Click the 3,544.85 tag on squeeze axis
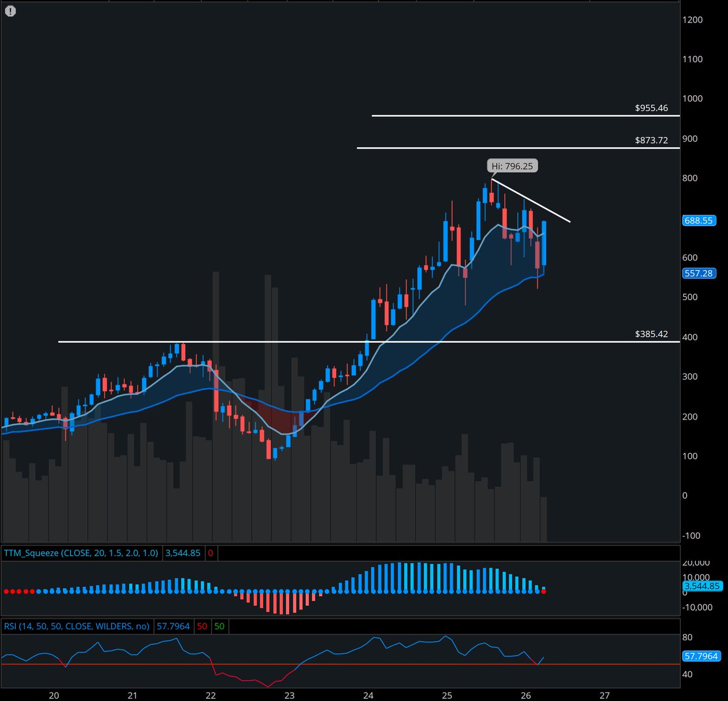Viewport: 728px width, 701px height. coord(702,586)
